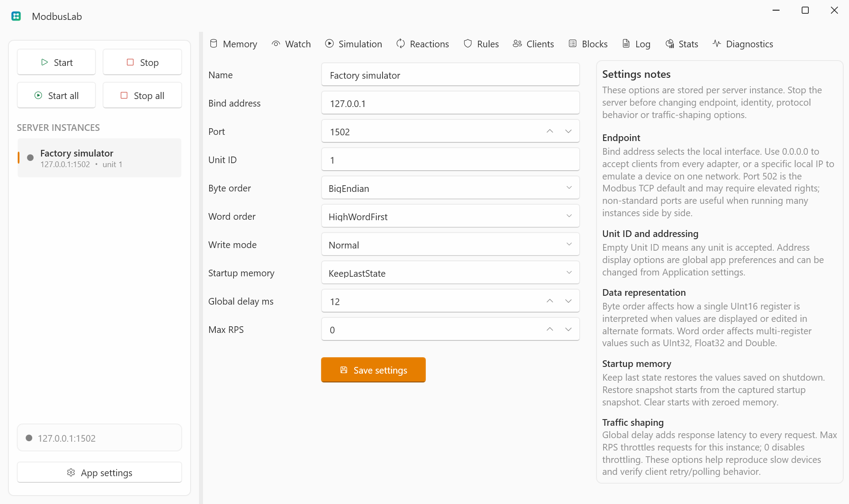Image resolution: width=849 pixels, height=504 pixels.
Task: Click the Memory tab database icon
Action: point(214,44)
